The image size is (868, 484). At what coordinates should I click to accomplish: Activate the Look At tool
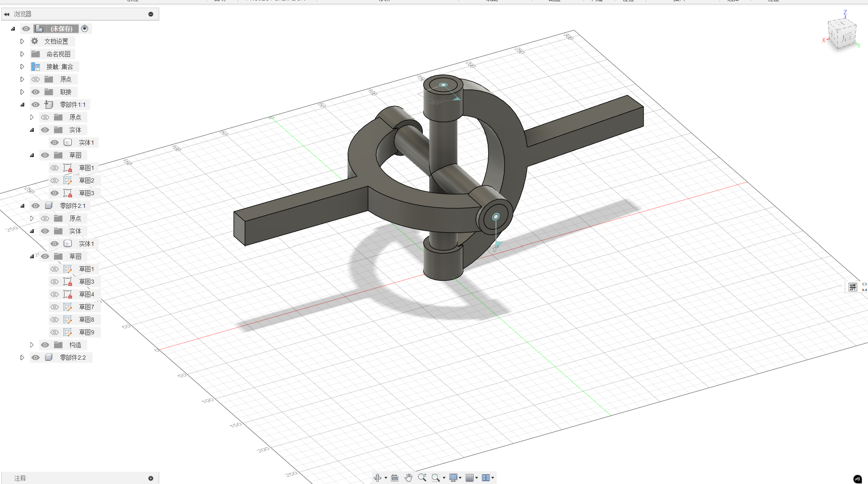pyautogui.click(x=395, y=478)
